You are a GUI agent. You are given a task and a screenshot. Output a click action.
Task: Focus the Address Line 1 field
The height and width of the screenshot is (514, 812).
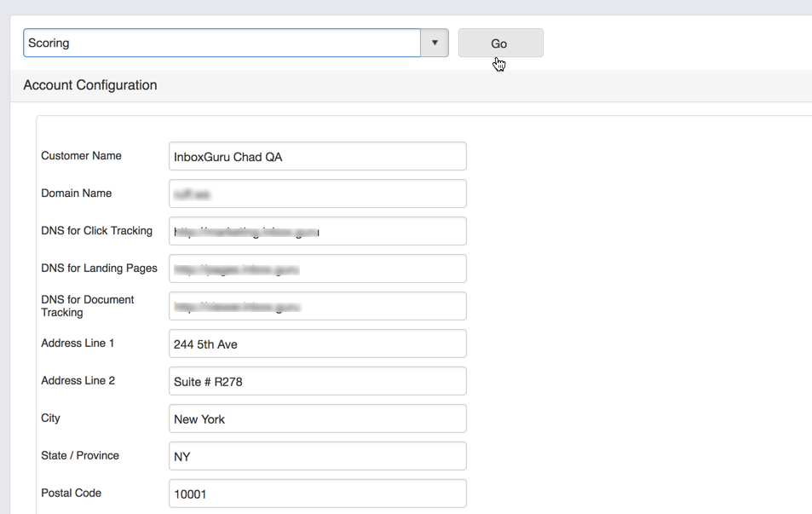[x=317, y=344]
